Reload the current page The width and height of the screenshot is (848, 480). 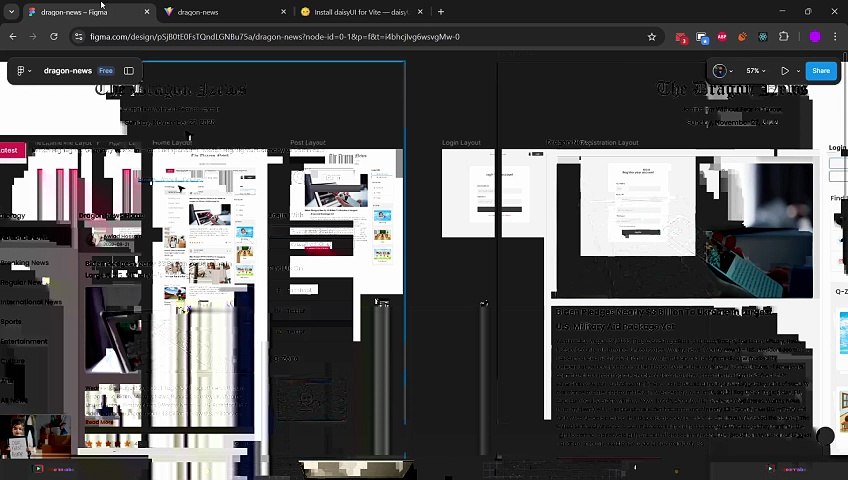[x=54, y=37]
